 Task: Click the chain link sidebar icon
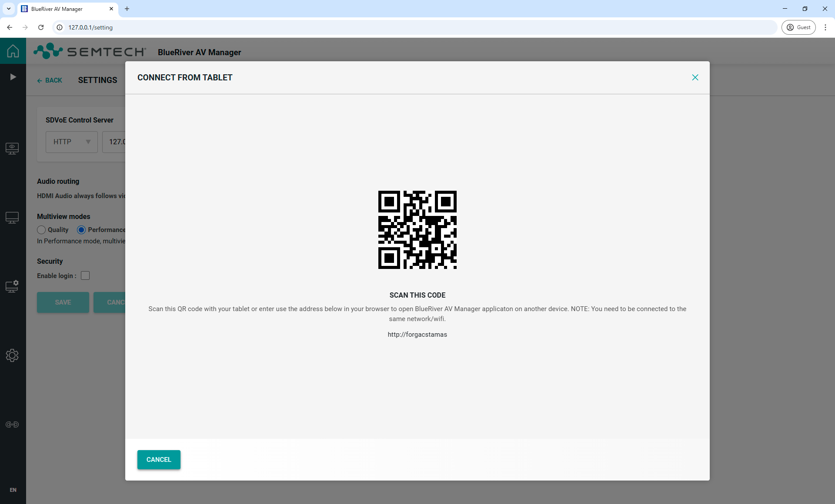pyautogui.click(x=12, y=424)
